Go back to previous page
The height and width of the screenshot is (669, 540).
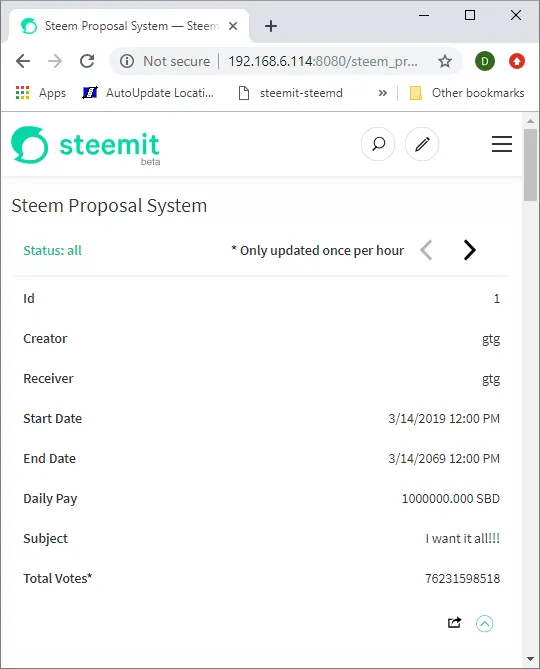point(23,61)
